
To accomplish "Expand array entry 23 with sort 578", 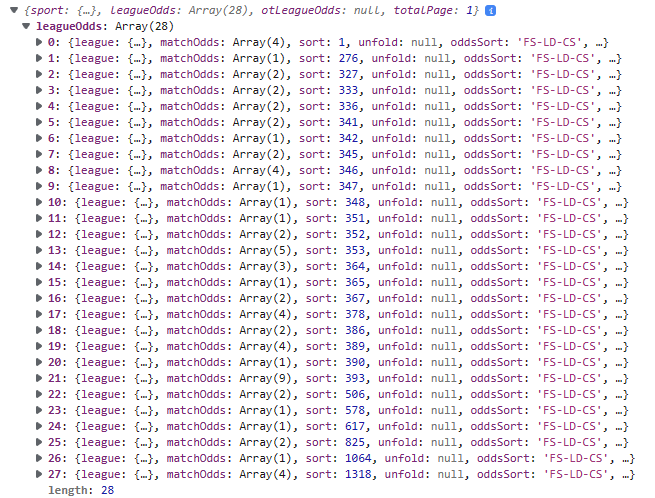I will pos(39,410).
